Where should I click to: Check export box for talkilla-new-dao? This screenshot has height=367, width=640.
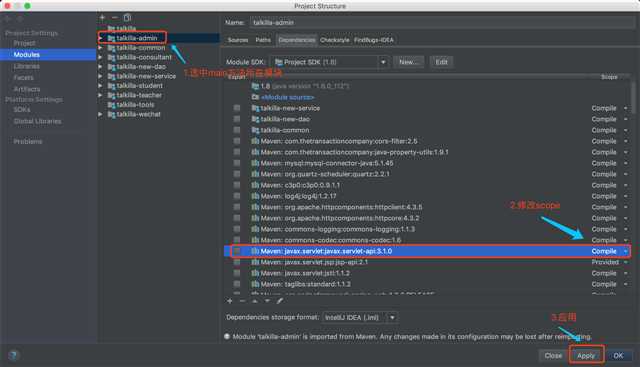click(237, 119)
